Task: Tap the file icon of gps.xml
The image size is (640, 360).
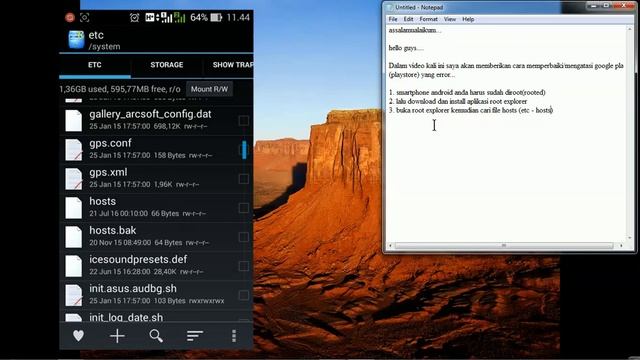Action: (74, 178)
